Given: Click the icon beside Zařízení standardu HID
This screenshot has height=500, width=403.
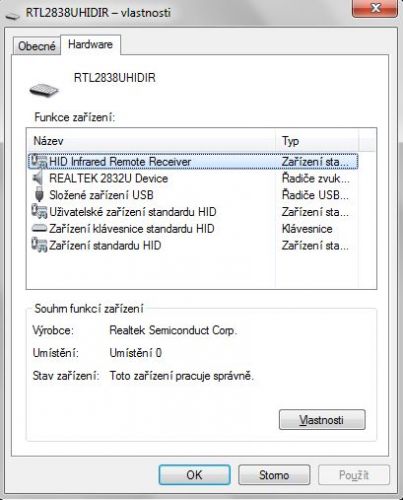Looking at the screenshot, I should click(39, 246).
